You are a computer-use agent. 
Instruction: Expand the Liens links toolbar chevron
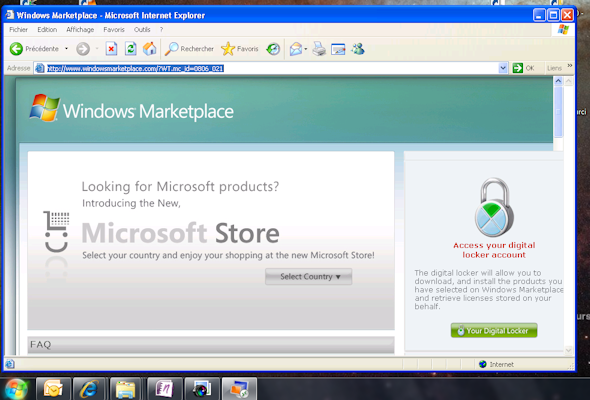(x=570, y=66)
